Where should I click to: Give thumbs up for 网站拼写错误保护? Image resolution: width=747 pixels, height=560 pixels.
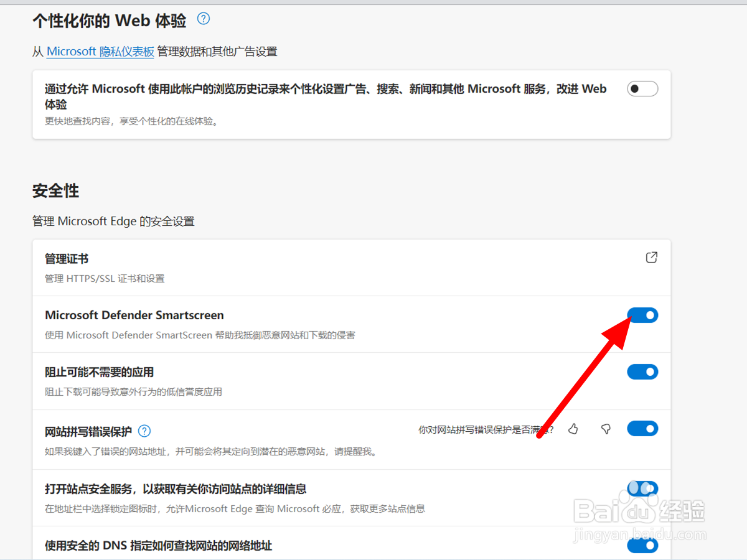573,429
